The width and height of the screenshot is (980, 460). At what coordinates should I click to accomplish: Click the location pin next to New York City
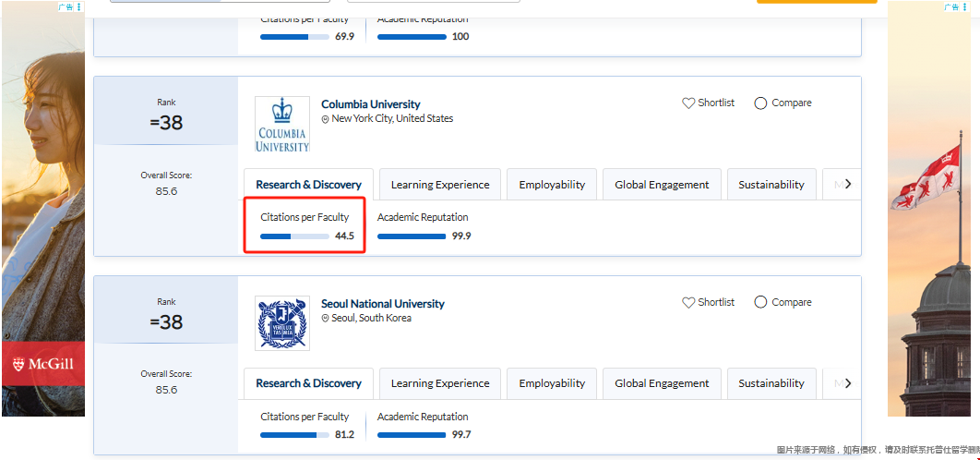pyautogui.click(x=326, y=119)
